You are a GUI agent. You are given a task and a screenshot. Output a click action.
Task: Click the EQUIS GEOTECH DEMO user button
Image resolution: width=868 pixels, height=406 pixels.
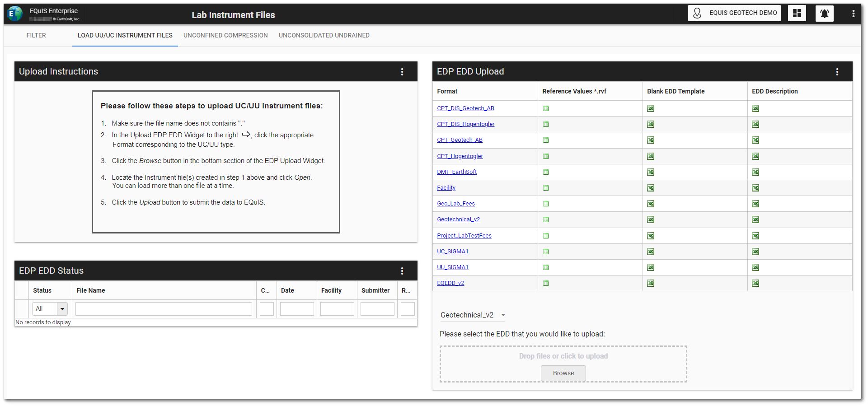(x=735, y=13)
